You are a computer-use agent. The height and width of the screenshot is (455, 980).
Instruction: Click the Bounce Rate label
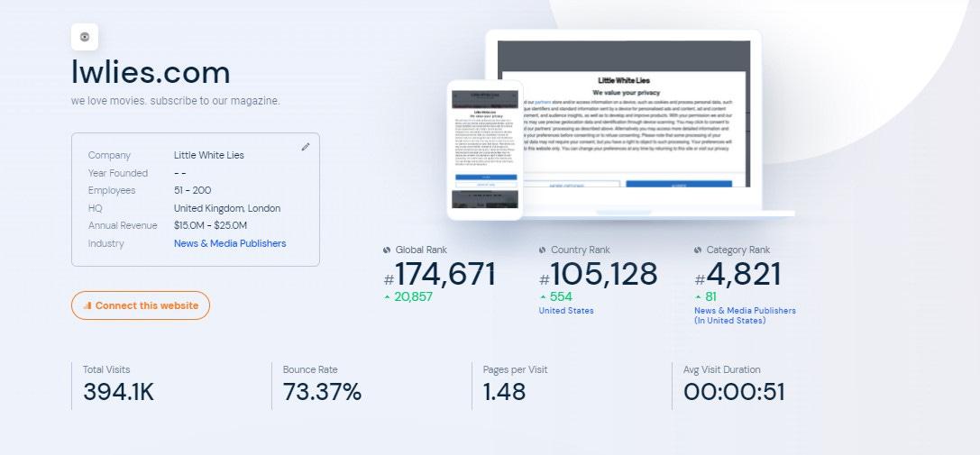(310, 370)
